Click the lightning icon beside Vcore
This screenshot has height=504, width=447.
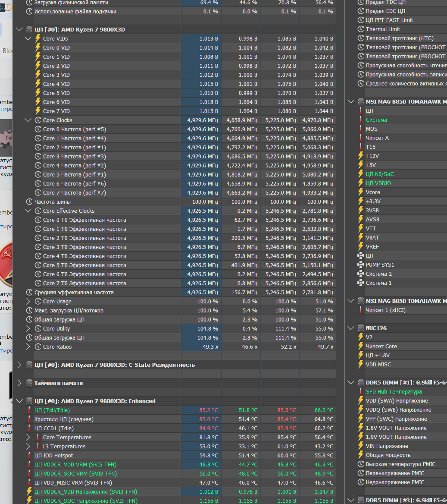point(361,192)
